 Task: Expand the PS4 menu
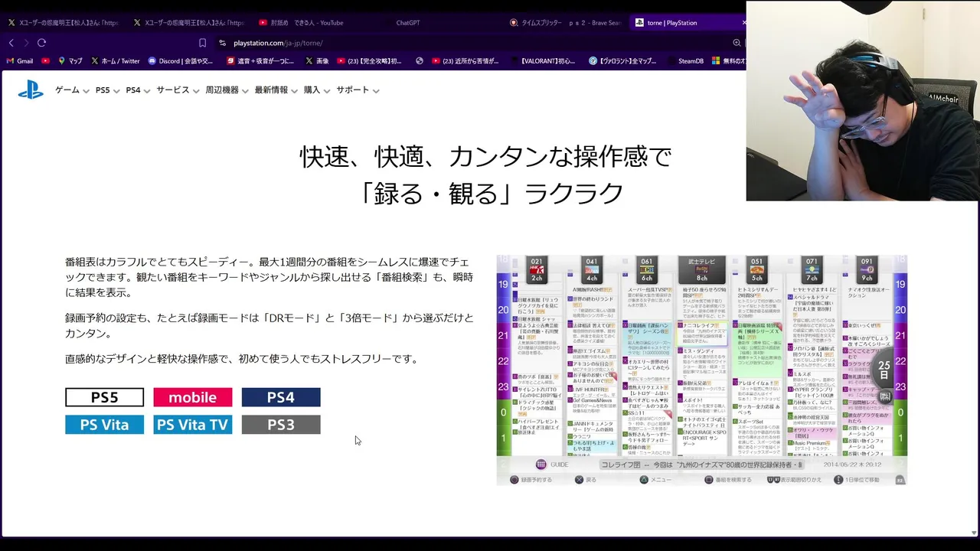pyautogui.click(x=138, y=90)
